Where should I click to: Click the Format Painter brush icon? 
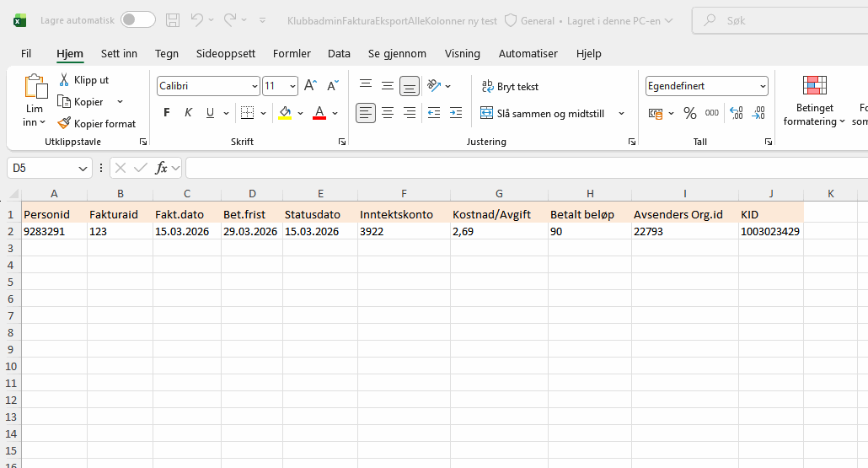(64, 123)
